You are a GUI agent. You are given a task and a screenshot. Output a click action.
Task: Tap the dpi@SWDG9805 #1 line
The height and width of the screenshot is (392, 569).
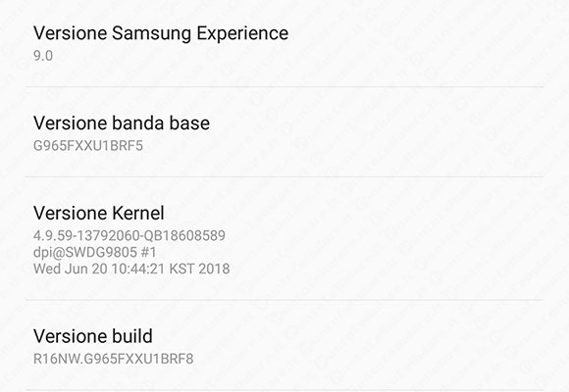[95, 253]
